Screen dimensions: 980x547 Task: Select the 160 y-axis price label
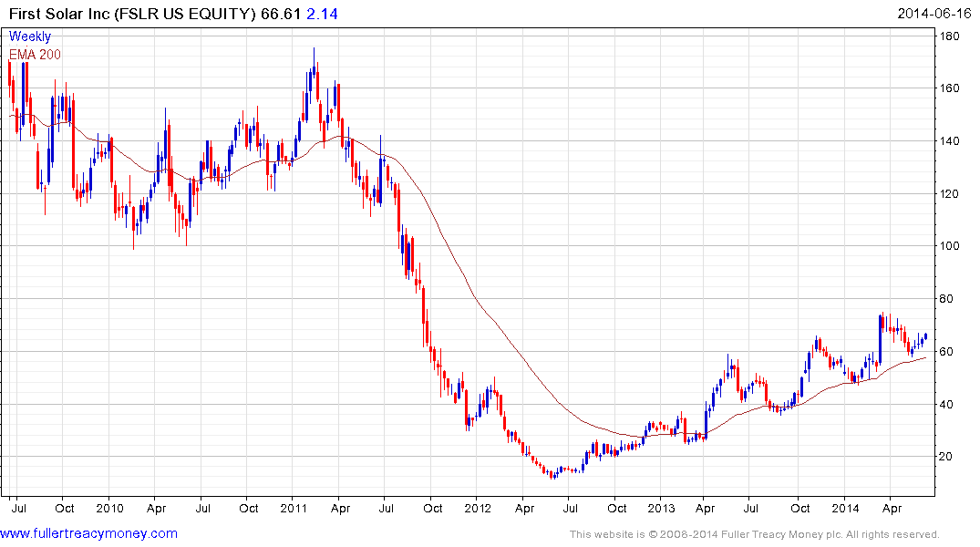[x=949, y=88]
